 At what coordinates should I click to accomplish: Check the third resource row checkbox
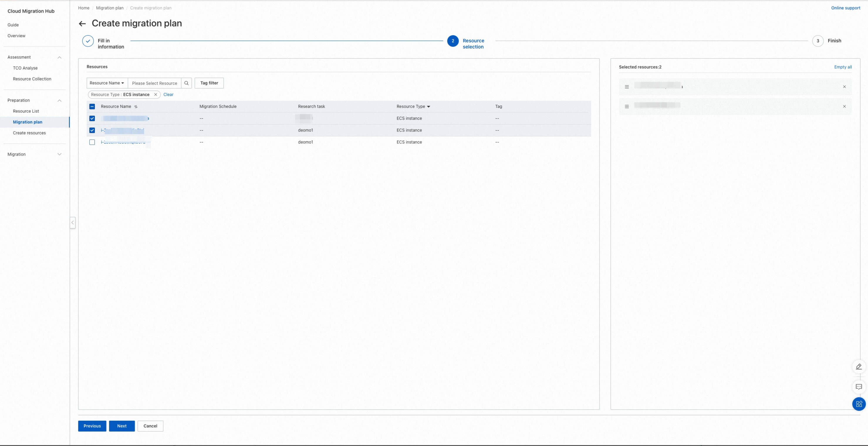[x=92, y=142]
